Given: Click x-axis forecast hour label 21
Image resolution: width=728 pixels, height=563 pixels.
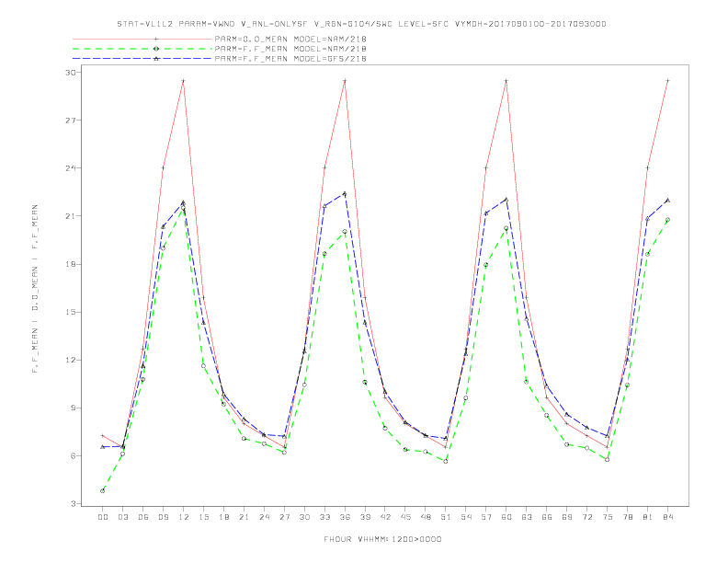Looking at the screenshot, I should [x=244, y=517].
